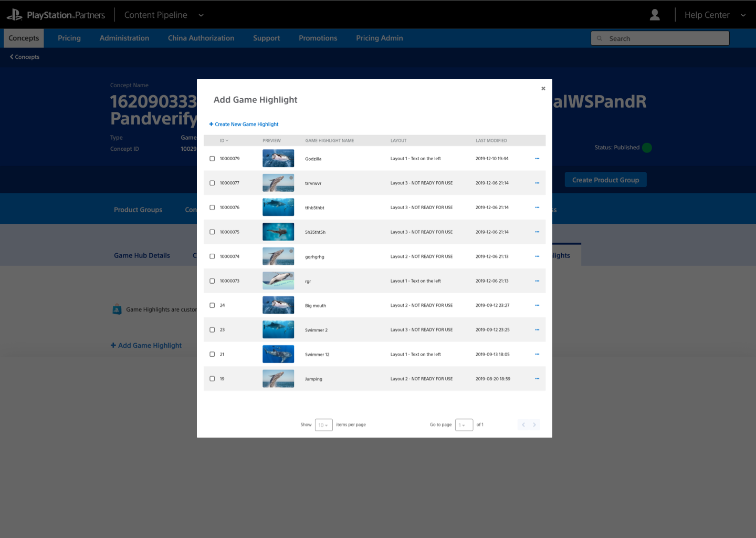Tick the checkbox for ID 10000074
Viewport: 756px width, 538px height.
click(x=212, y=256)
